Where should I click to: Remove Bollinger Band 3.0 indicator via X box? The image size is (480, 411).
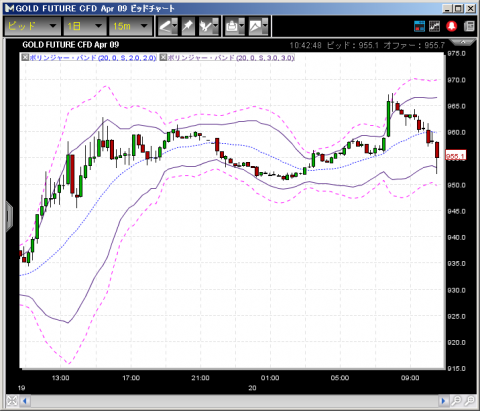coord(163,57)
